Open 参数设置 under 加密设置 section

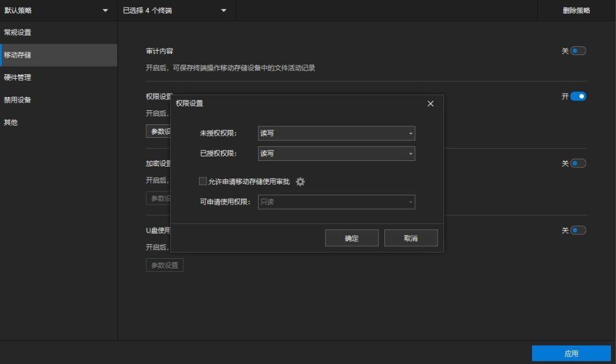click(158, 199)
